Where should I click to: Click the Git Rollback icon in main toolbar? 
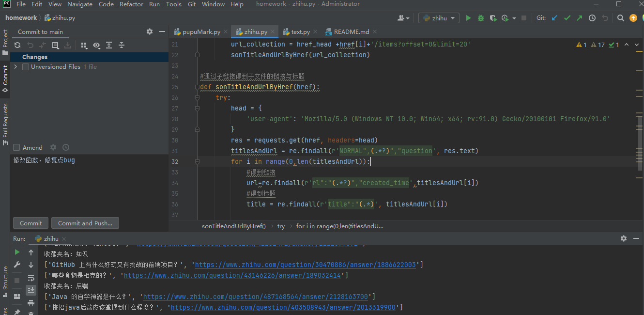coord(605,18)
